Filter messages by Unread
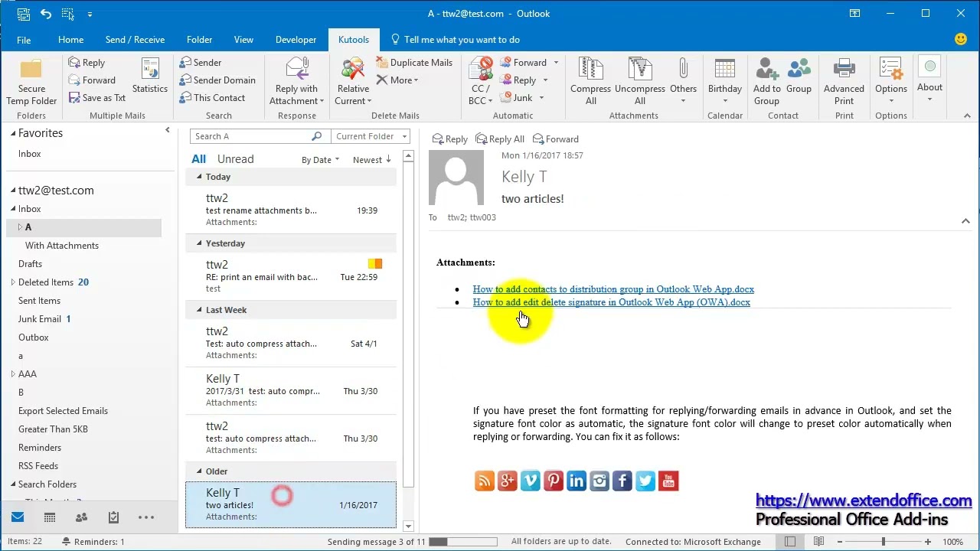Screen dimensions: 980x551 point(235,159)
